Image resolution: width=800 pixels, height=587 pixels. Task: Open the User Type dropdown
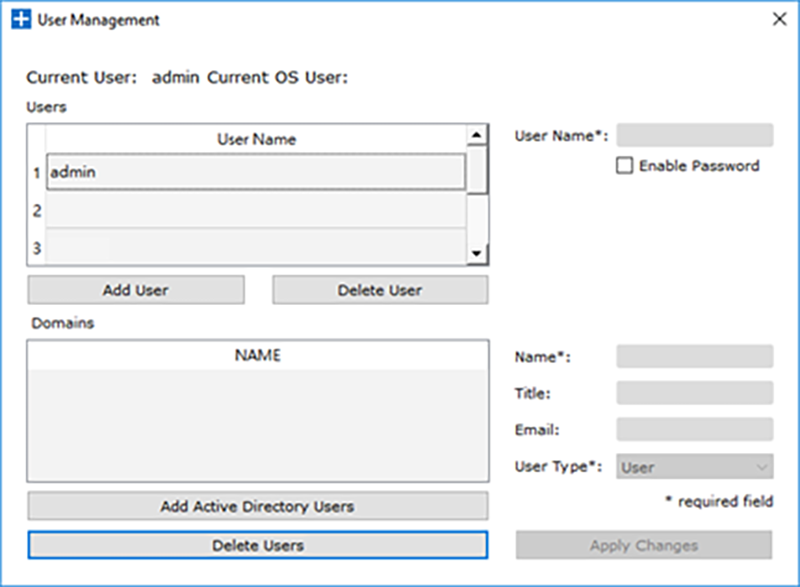coord(694,467)
